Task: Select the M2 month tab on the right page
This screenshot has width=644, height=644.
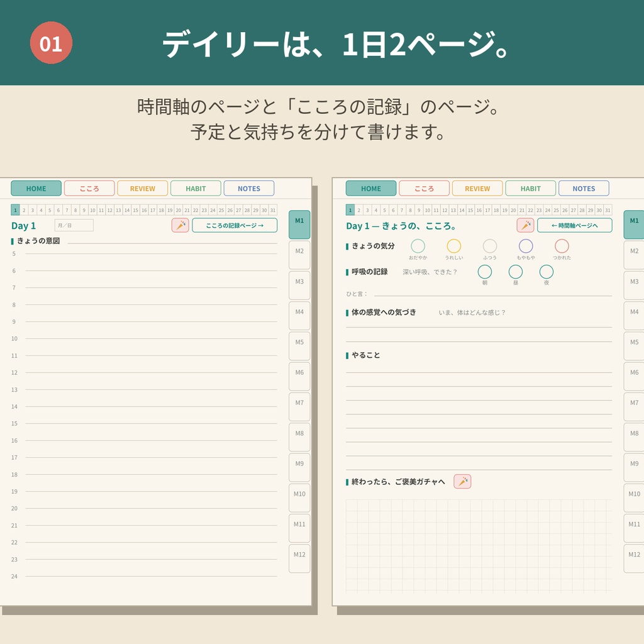Action: (634, 255)
